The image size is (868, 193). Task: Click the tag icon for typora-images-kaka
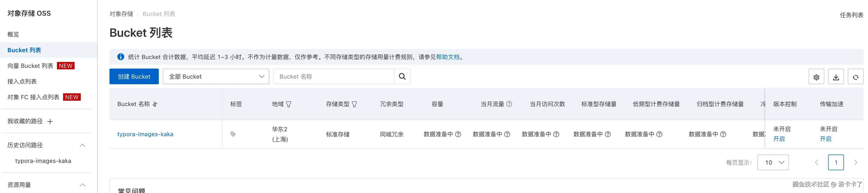[x=233, y=134]
